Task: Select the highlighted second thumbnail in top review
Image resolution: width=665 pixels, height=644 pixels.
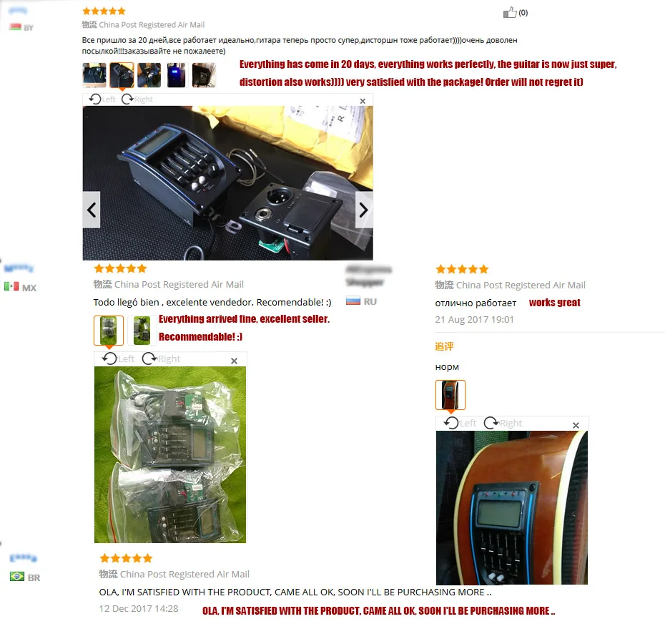Action: (122, 75)
